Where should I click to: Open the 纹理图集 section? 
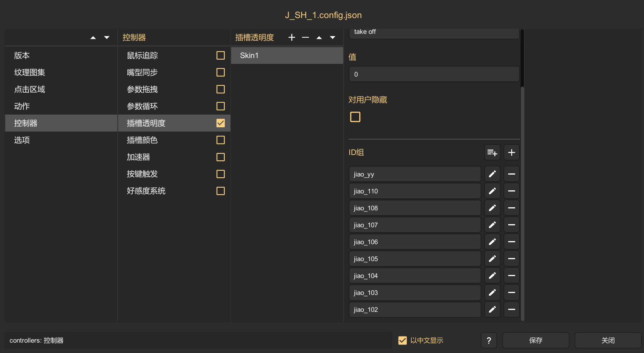coord(61,72)
